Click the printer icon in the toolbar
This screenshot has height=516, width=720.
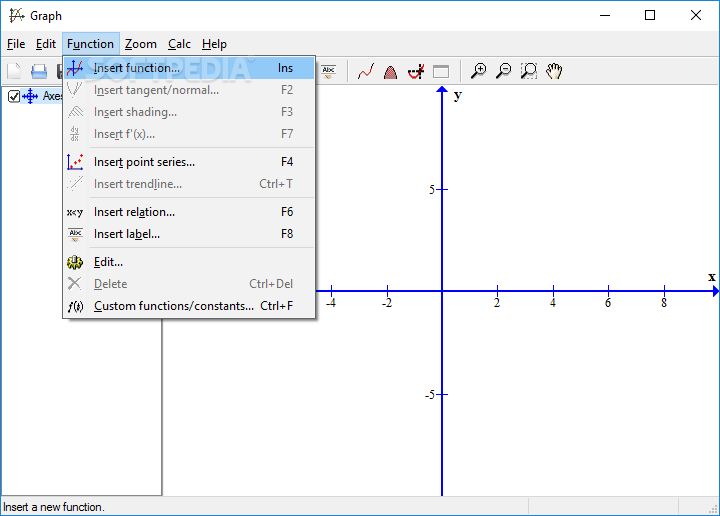pos(39,71)
